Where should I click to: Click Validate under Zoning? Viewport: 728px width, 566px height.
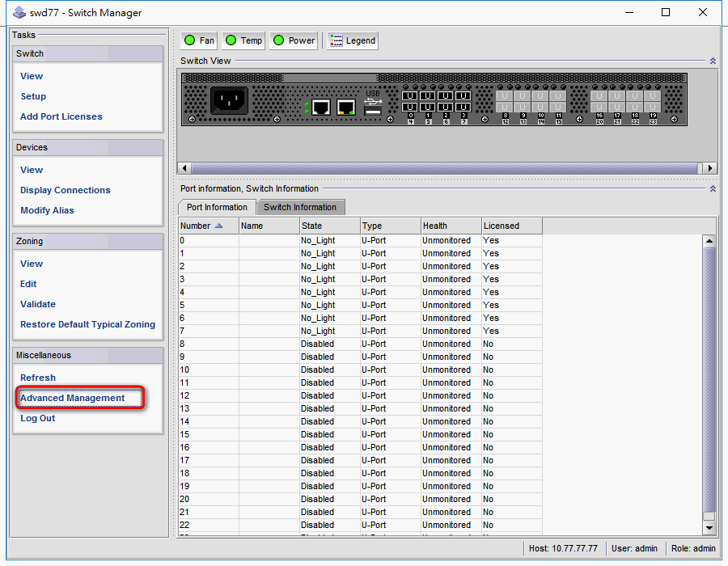click(38, 304)
